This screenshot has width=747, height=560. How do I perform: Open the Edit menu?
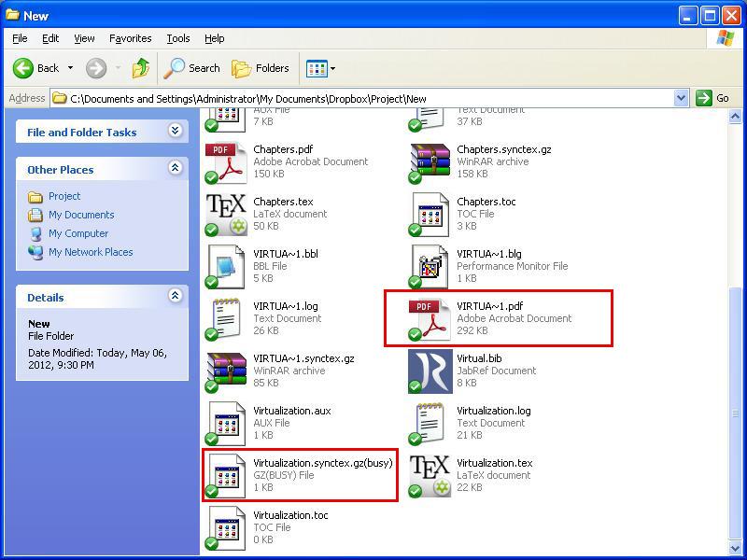(x=50, y=38)
